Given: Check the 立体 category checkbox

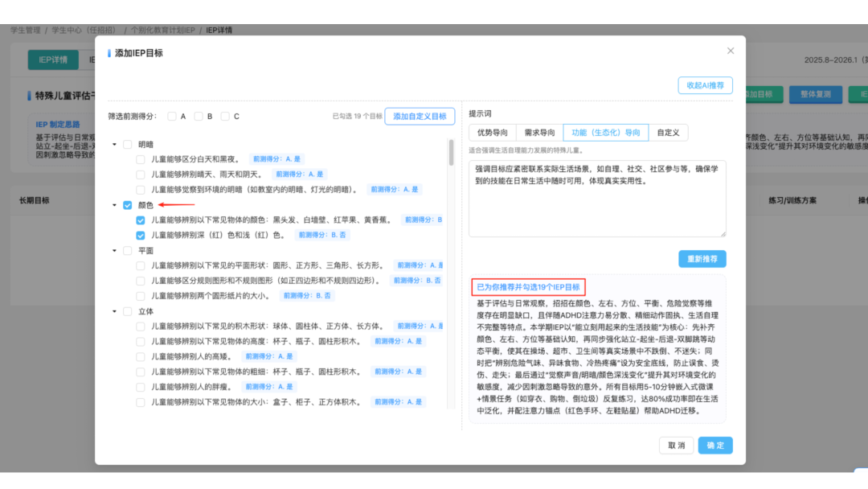Looking at the screenshot, I should point(127,312).
